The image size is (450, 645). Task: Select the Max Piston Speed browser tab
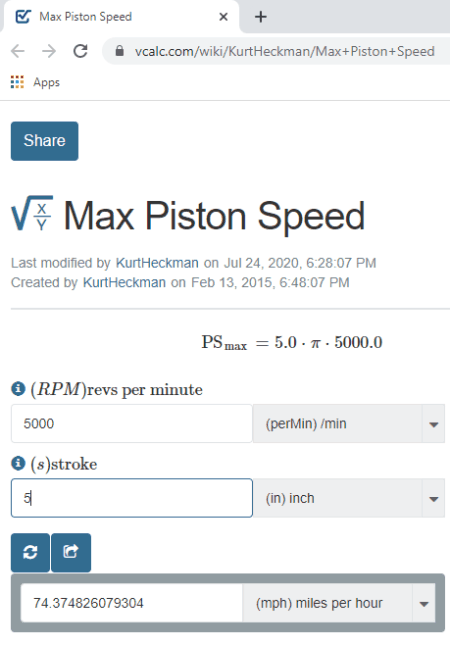tap(121, 16)
